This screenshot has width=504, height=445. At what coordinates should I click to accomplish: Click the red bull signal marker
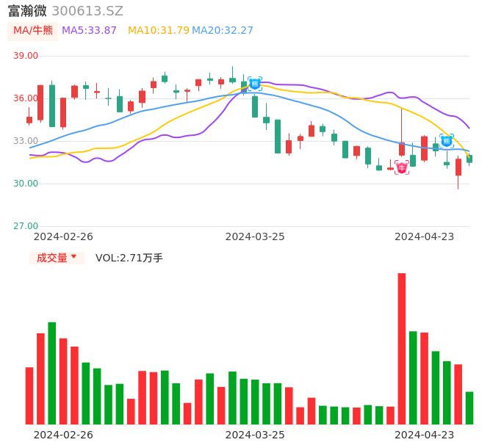click(402, 167)
